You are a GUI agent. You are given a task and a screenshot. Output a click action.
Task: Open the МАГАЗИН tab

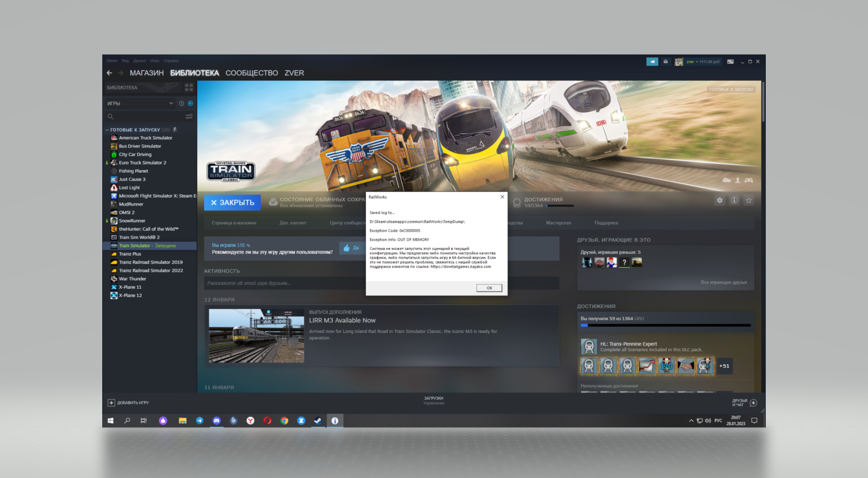[147, 73]
